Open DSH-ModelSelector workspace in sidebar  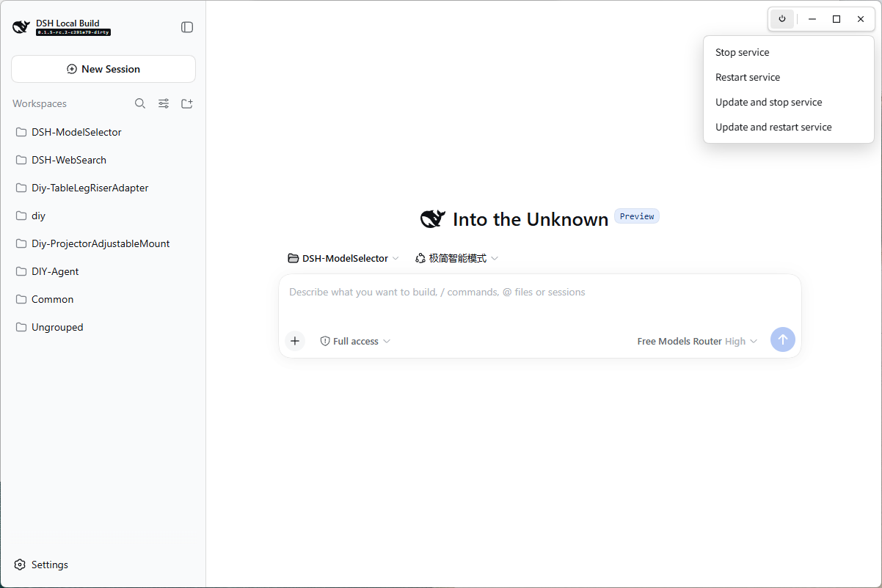[103, 132]
